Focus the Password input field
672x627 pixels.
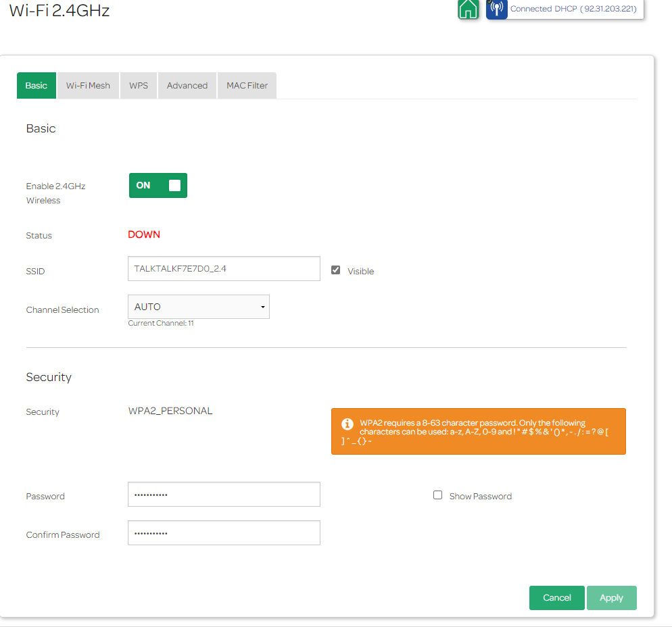pos(224,495)
